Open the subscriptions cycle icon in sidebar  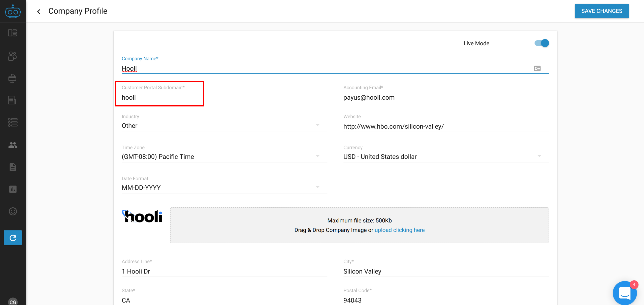(12, 79)
